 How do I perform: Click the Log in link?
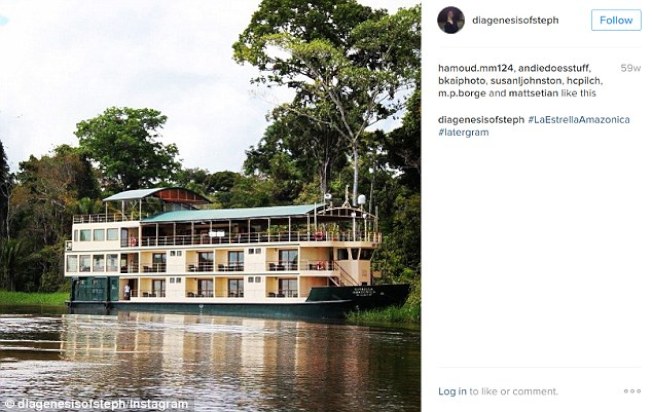click(452, 391)
